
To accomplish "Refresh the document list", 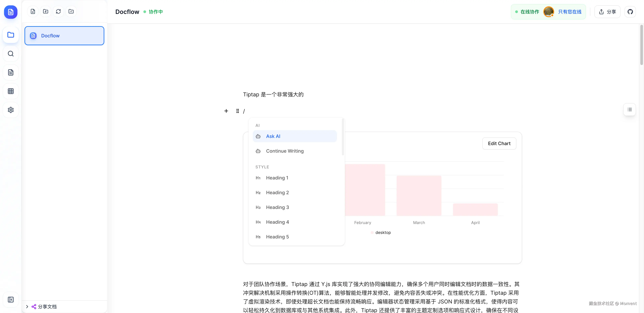I will (x=58, y=11).
